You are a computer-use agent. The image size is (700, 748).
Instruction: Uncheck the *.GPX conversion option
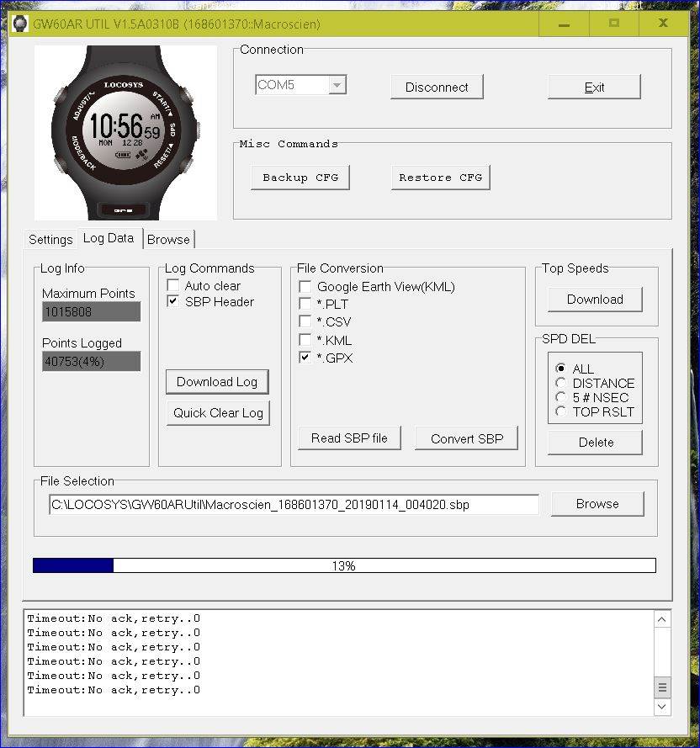tap(305, 358)
